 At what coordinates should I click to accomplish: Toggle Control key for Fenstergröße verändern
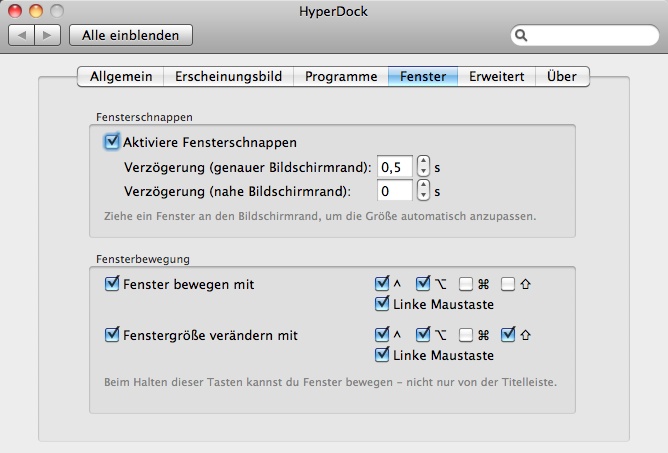[382, 335]
